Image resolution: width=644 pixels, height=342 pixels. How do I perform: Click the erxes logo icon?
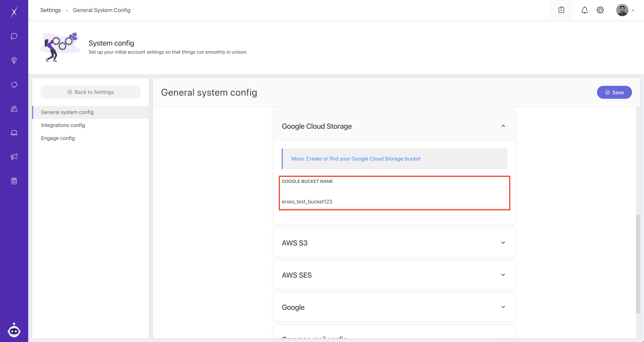pyautogui.click(x=14, y=11)
